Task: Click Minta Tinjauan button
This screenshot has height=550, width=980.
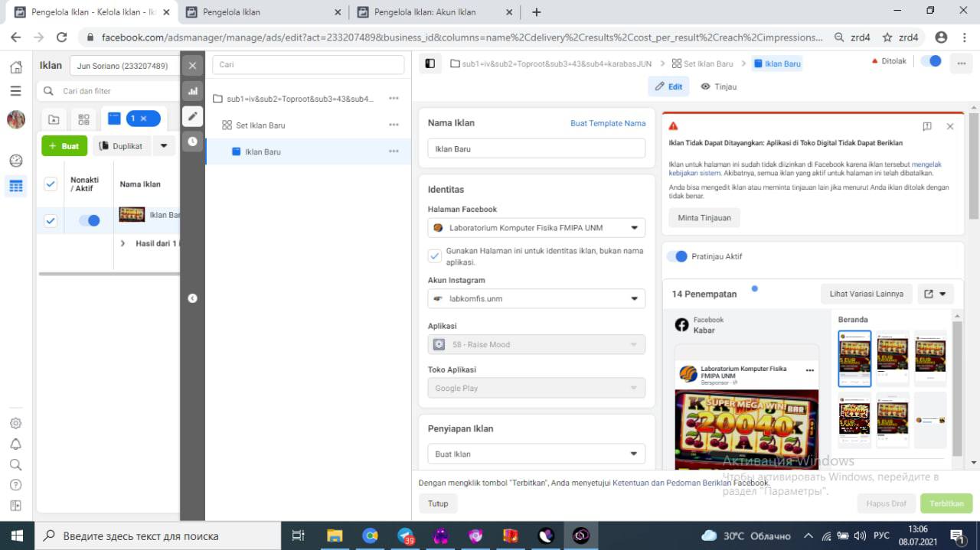Action: pyautogui.click(x=704, y=218)
